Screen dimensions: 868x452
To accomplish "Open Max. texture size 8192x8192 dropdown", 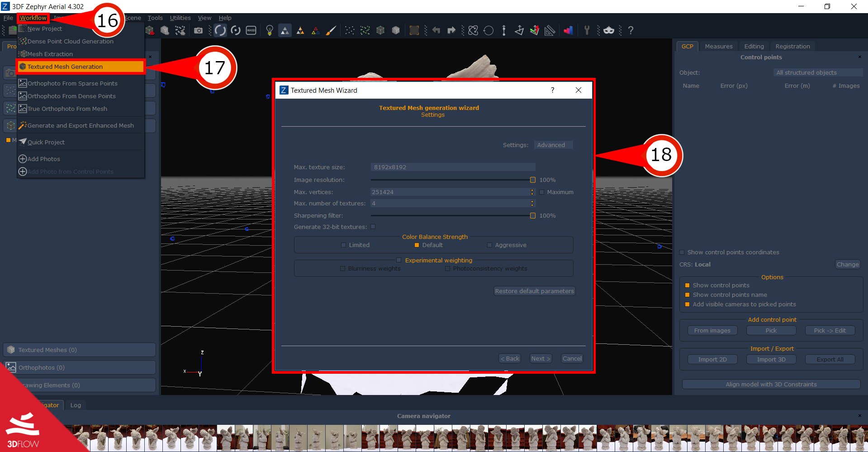I will 453,167.
